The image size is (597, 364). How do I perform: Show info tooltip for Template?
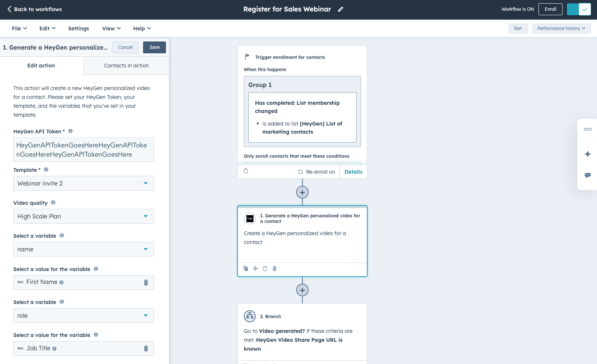(46, 170)
